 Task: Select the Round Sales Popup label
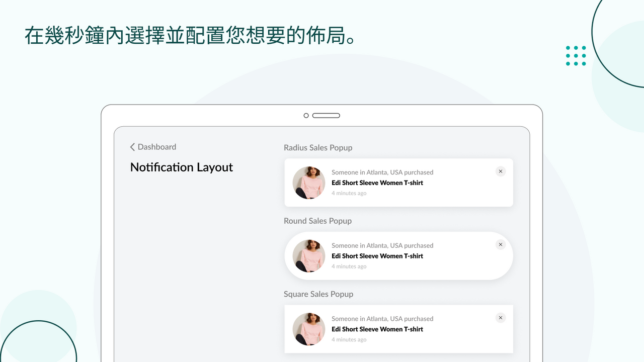pos(317,221)
